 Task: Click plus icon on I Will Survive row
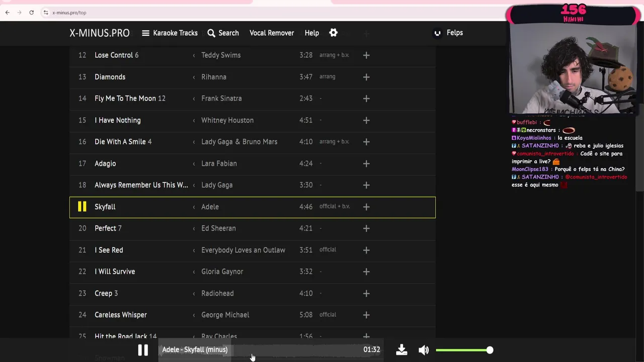pyautogui.click(x=366, y=271)
